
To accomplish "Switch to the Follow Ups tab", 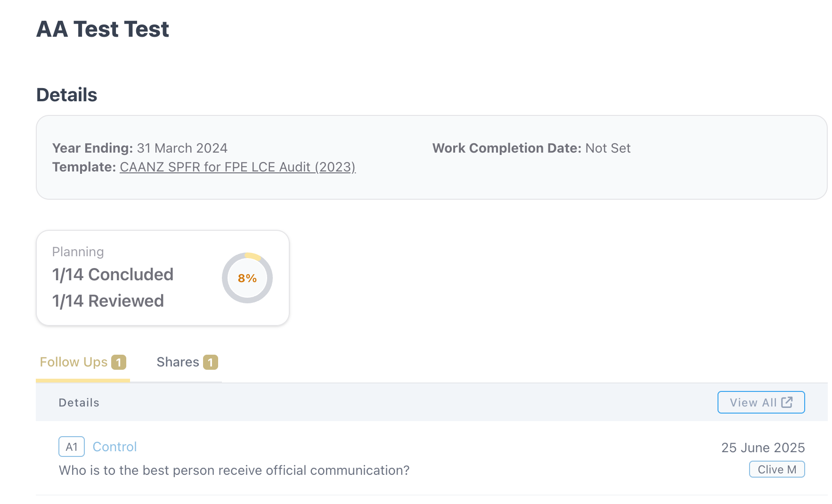I will (x=83, y=362).
